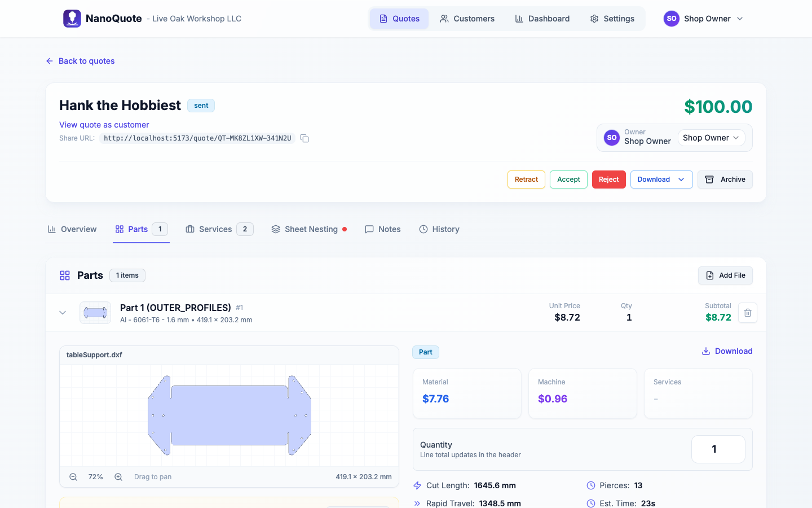This screenshot has height=508, width=812.
Task: Delete Part 1 with the trash icon
Action: click(747, 313)
